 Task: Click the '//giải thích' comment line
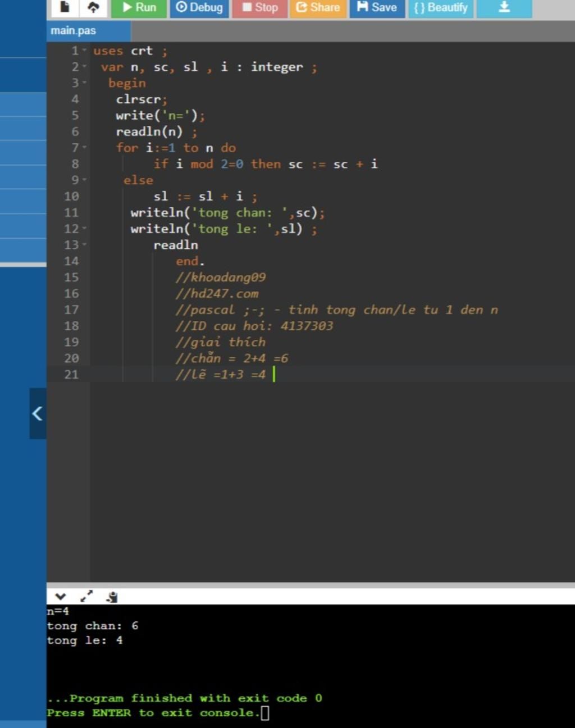221,342
